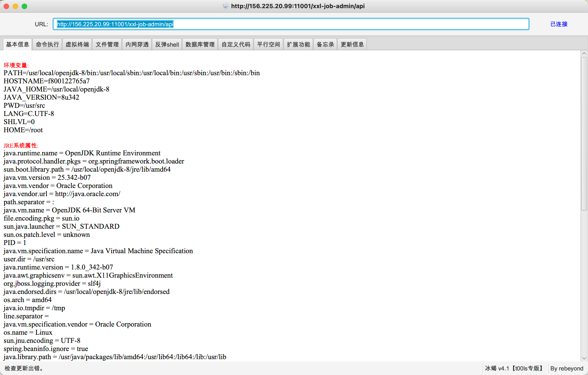Screen dimensions: 588x375
Task: Click the scrollbar up arrow
Action: (x=584, y=53)
